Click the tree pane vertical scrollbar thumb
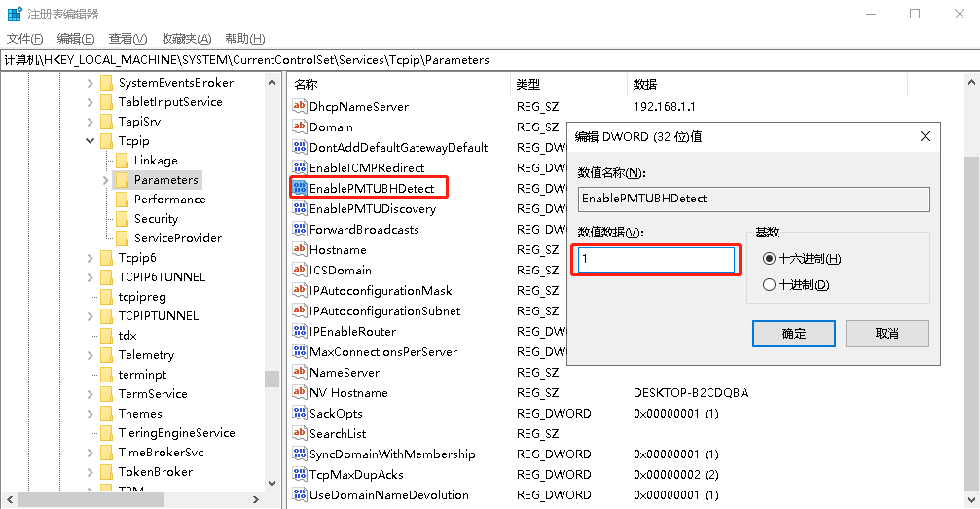 coord(272,379)
